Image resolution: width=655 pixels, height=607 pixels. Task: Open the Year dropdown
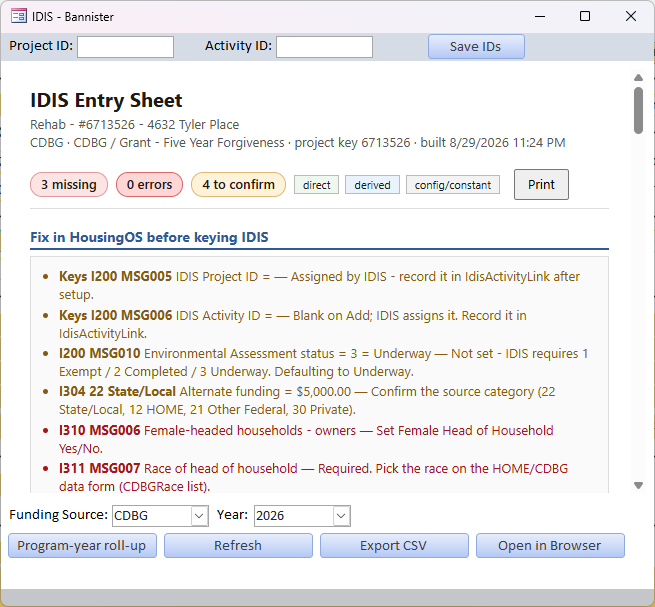click(341, 516)
